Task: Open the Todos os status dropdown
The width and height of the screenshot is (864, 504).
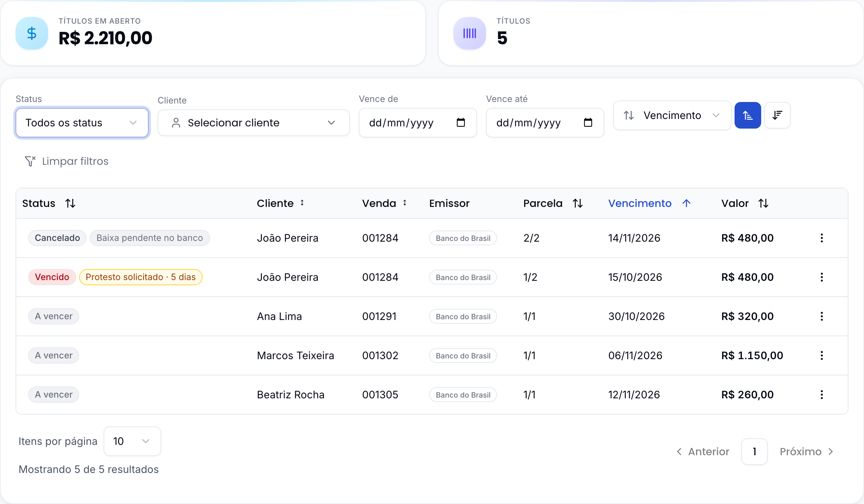Action: pyautogui.click(x=82, y=123)
